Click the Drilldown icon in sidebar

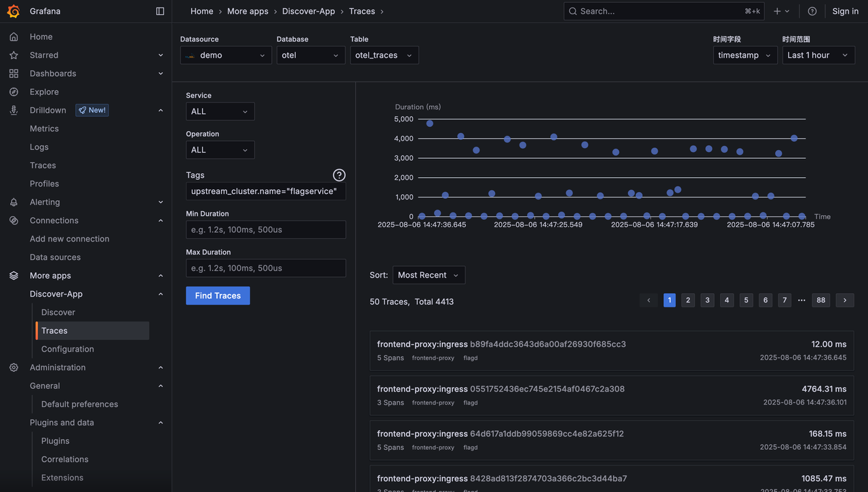point(14,110)
